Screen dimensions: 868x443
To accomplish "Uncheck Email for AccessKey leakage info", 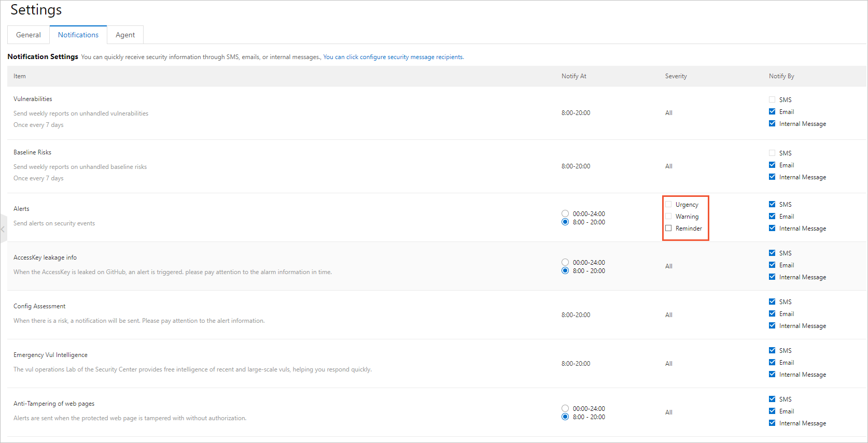I will 772,265.
